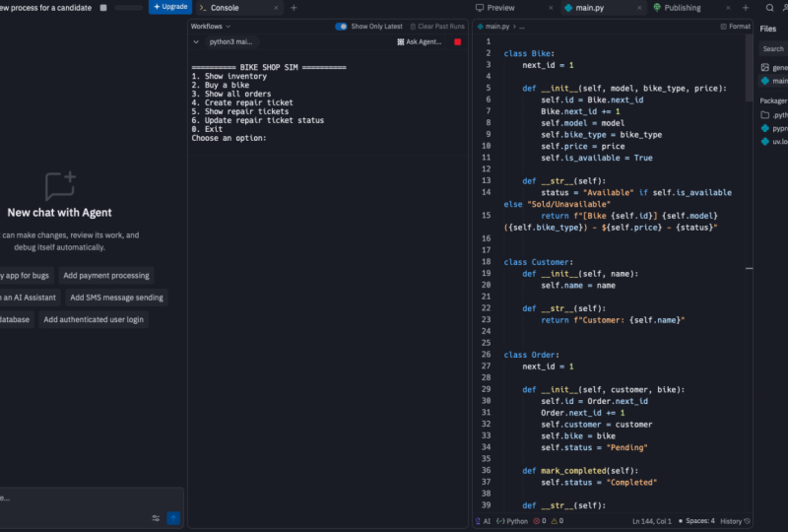This screenshot has height=532, width=788.
Task: Toggle Show Only Latest switch
Action: (341, 27)
